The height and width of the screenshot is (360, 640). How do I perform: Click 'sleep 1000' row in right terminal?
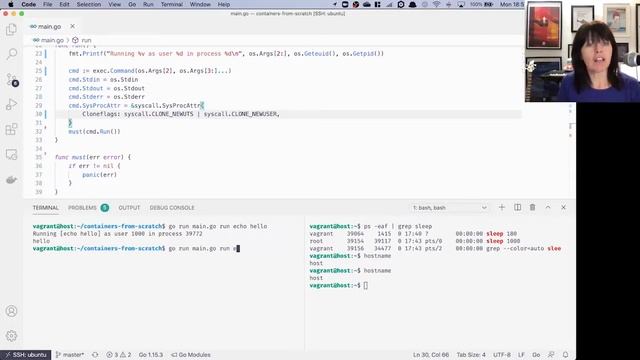coord(415,241)
